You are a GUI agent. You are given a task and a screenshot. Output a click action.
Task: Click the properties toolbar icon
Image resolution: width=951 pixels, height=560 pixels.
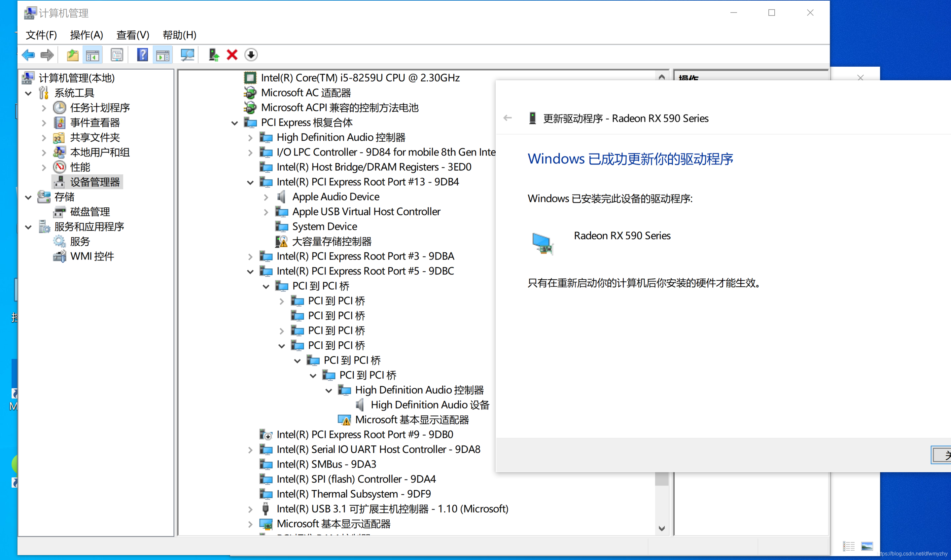point(117,55)
